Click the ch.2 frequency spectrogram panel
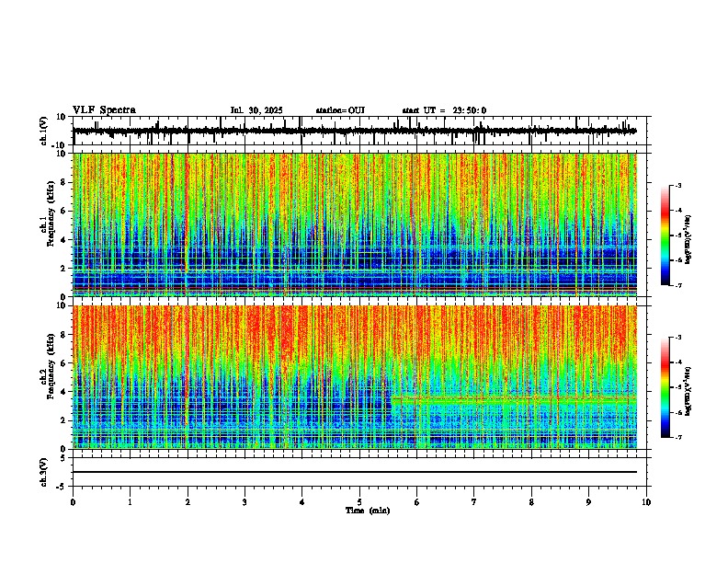The image size is (728, 563). click(355, 377)
